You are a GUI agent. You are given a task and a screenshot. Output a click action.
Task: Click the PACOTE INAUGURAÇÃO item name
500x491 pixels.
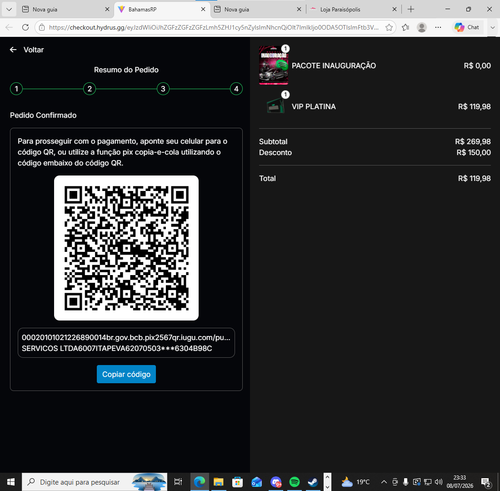point(334,66)
